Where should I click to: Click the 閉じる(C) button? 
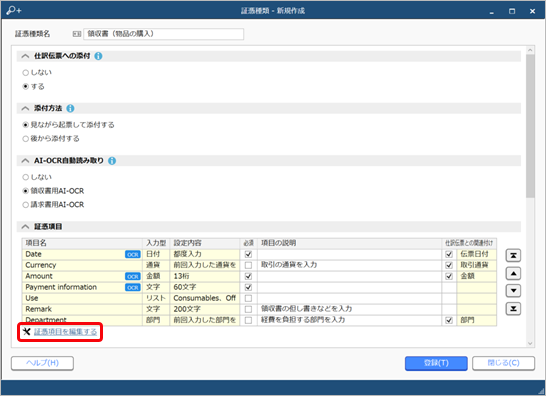[x=504, y=363]
